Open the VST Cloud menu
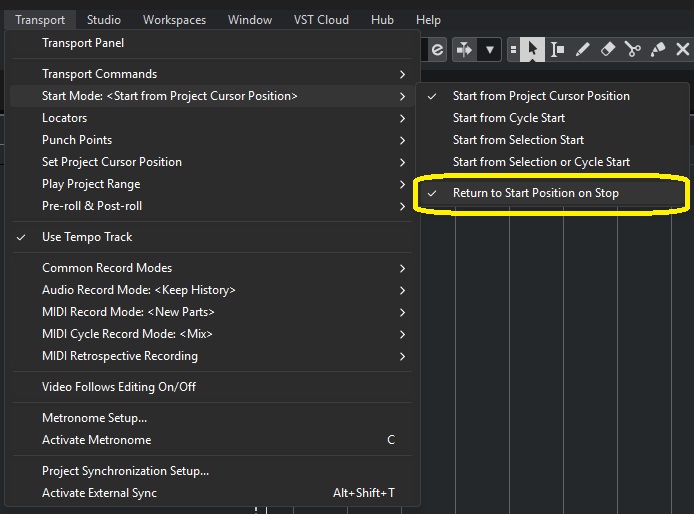The width and height of the screenshot is (694, 514). coord(321,20)
